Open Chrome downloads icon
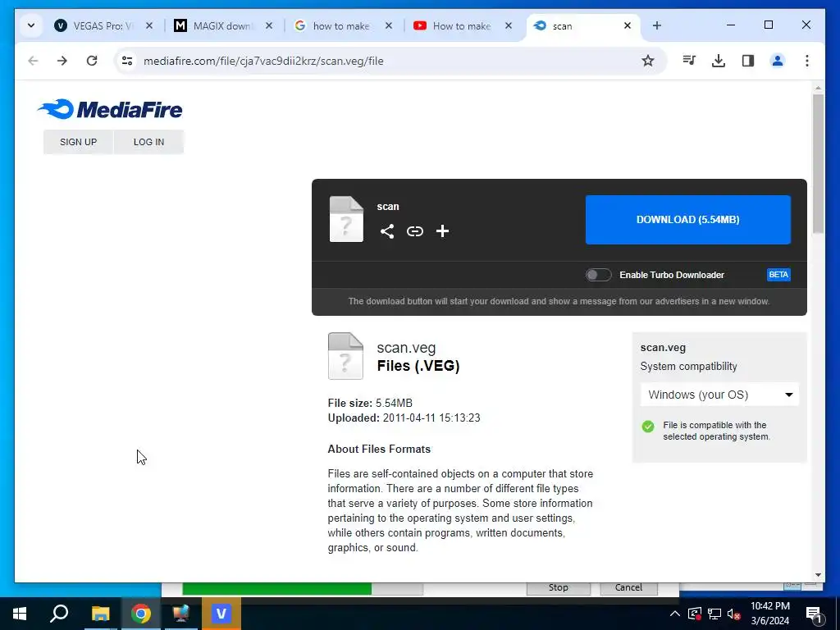The width and height of the screenshot is (840, 630). coord(719,61)
